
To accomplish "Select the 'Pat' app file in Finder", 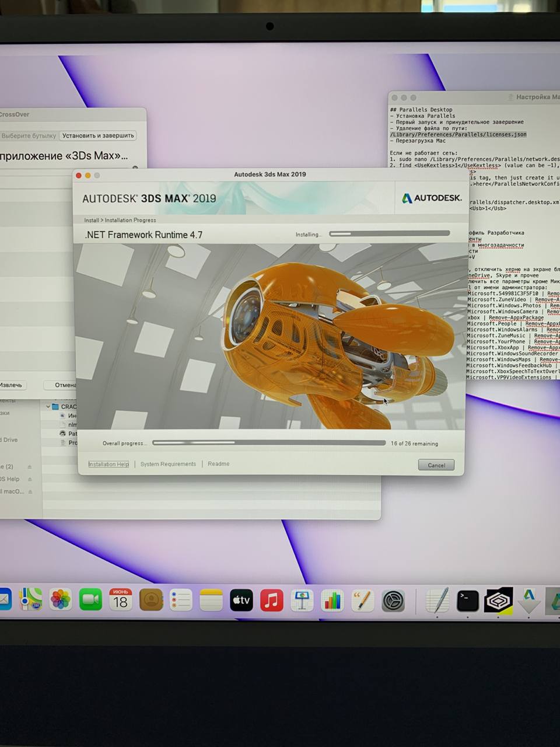I will coord(68,434).
